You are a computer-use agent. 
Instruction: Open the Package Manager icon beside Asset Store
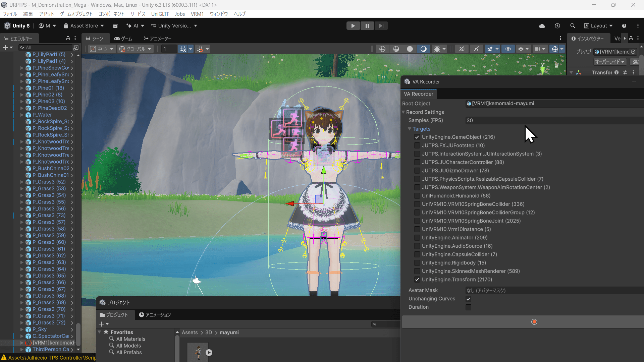pos(115,26)
